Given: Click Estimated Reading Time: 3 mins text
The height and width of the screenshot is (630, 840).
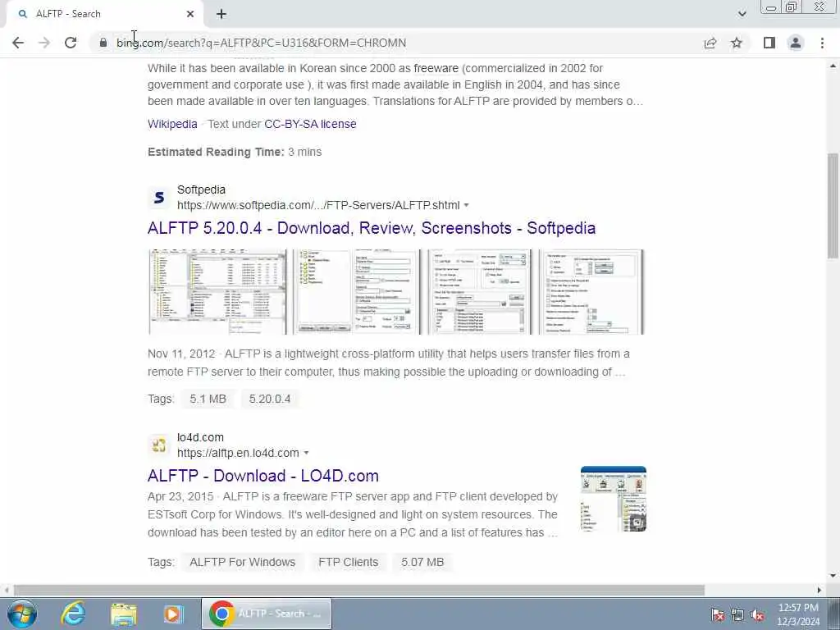Looking at the screenshot, I should [x=235, y=152].
